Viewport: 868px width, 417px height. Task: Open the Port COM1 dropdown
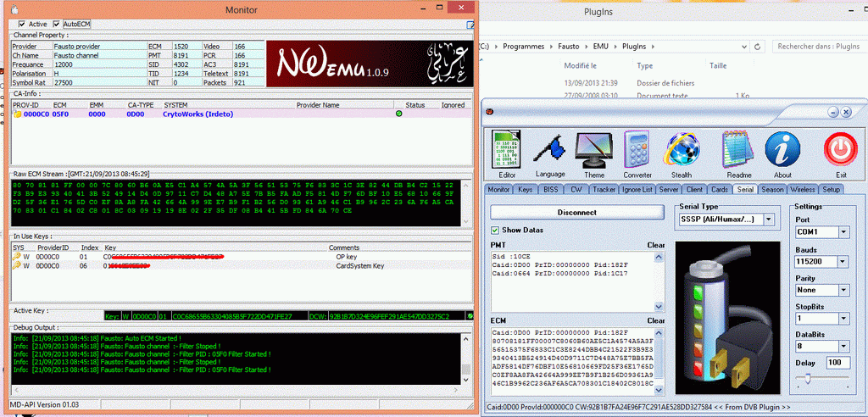843,232
